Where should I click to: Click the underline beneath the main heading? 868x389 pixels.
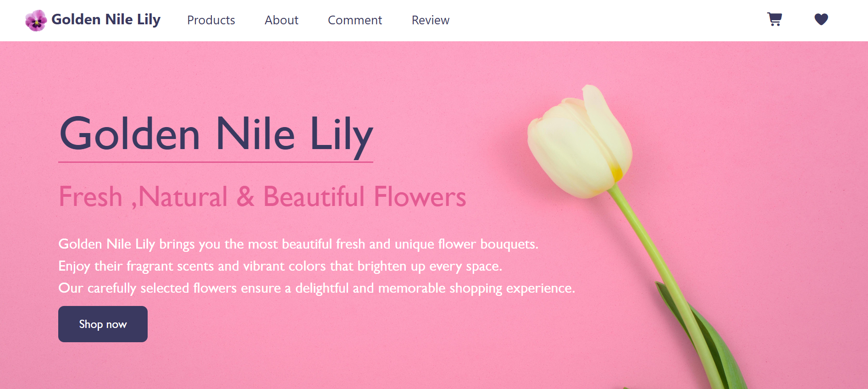(216, 161)
